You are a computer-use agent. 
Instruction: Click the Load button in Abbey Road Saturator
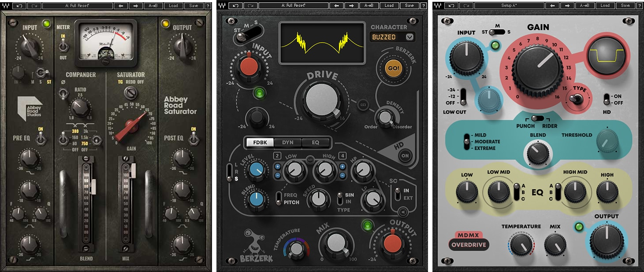click(x=173, y=6)
